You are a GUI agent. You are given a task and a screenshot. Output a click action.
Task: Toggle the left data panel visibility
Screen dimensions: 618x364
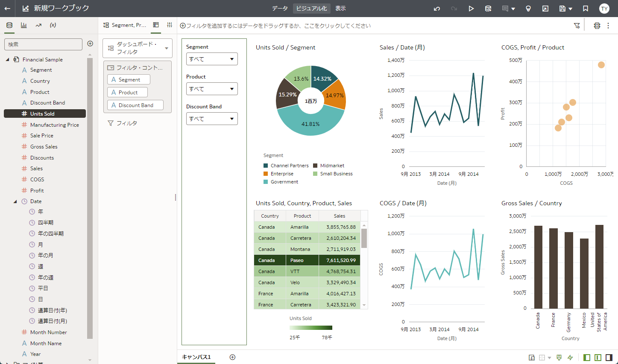pyautogui.click(x=587, y=358)
